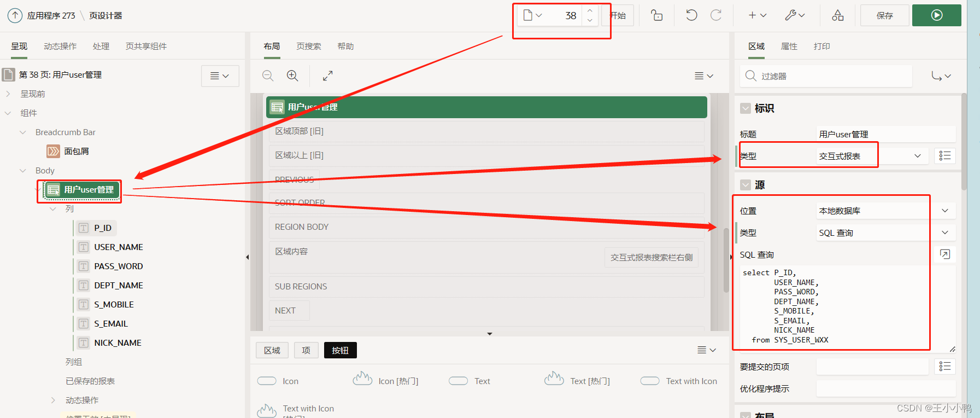Redo the last change
The width and height of the screenshot is (980, 418).
click(x=716, y=15)
